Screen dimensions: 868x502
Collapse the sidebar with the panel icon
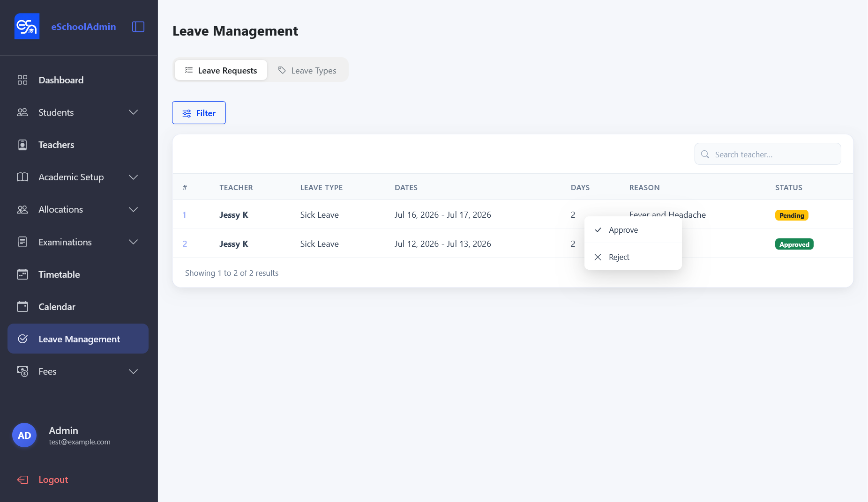click(138, 27)
